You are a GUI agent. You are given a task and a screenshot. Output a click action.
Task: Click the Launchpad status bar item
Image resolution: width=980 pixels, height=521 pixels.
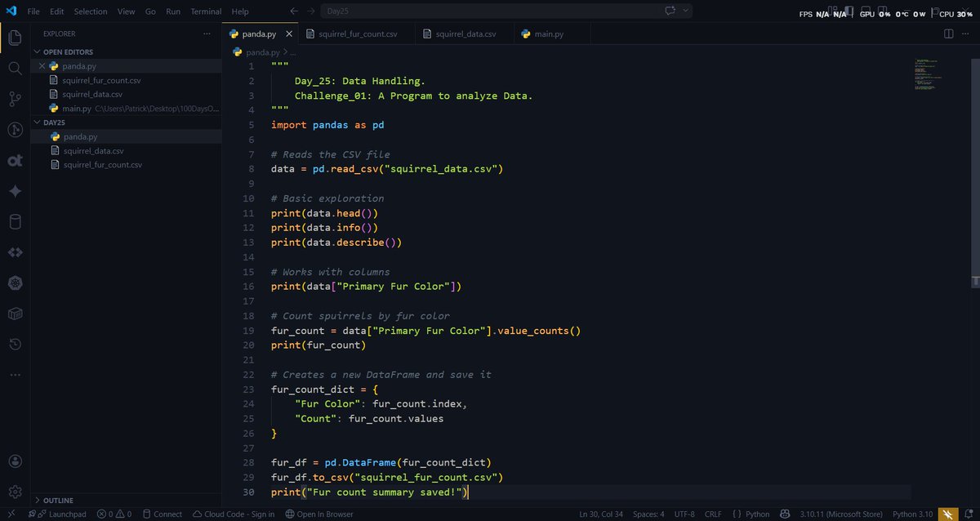coord(57,514)
